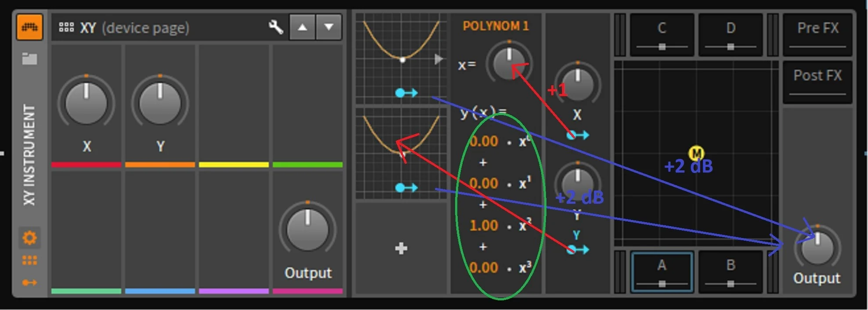Go to next remote page with down arrow
Image resolution: width=868 pixels, height=310 pixels.
(329, 27)
